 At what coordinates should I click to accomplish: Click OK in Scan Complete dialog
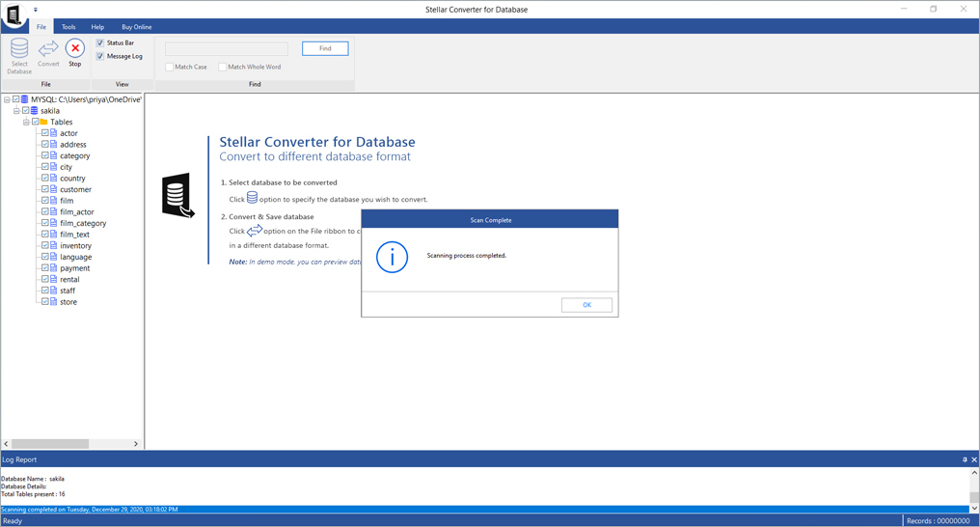coord(586,305)
